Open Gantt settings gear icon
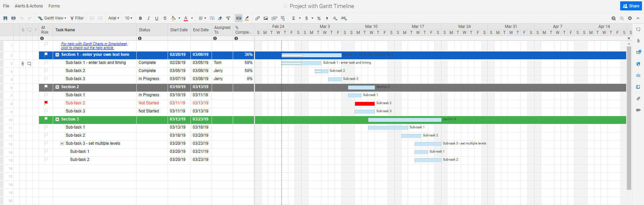 630,18
